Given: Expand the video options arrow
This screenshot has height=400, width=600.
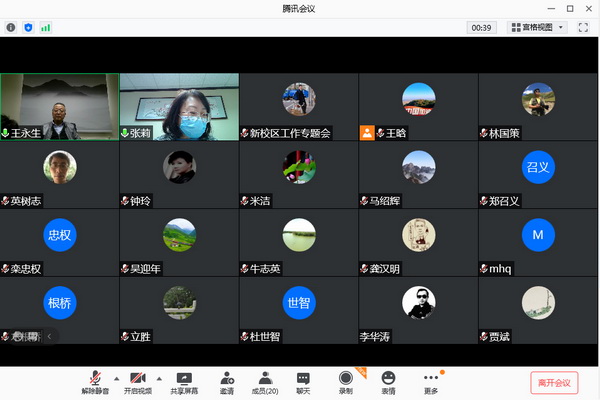Looking at the screenshot, I should click(160, 378).
